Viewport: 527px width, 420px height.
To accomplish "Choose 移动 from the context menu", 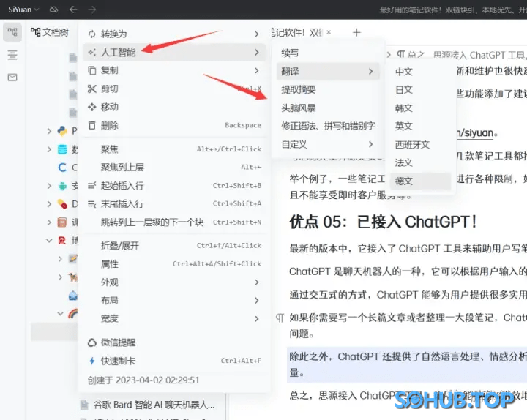I will (x=173, y=107).
